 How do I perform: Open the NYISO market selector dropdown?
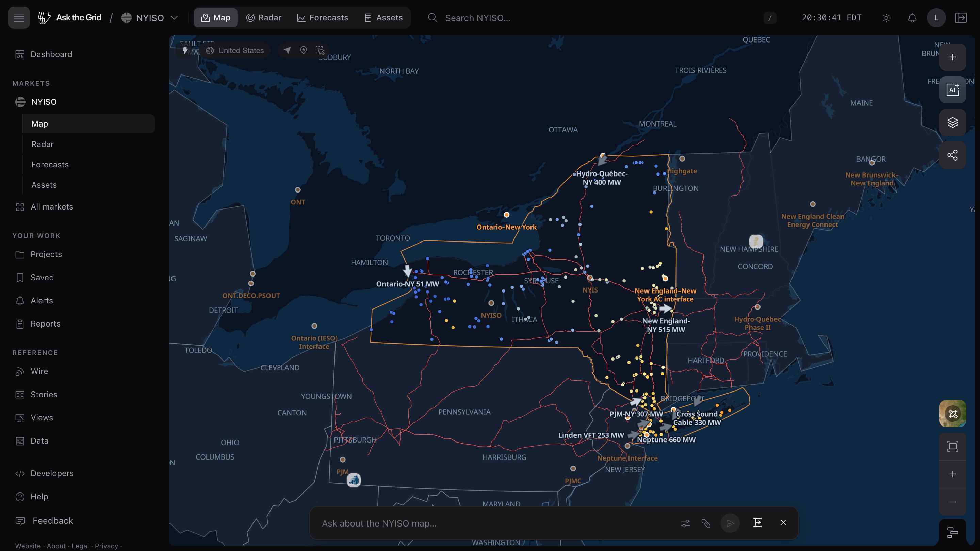[x=150, y=17]
